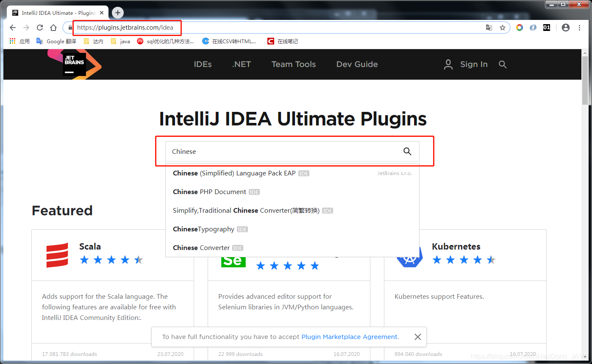This screenshot has height=364, width=592.
Task: Click the Selenium plugin star rating
Action: click(x=287, y=266)
